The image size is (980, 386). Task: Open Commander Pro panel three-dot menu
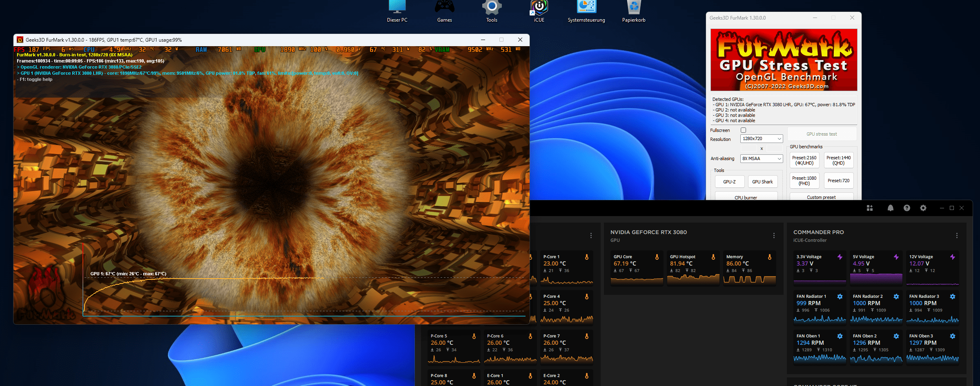(x=957, y=236)
